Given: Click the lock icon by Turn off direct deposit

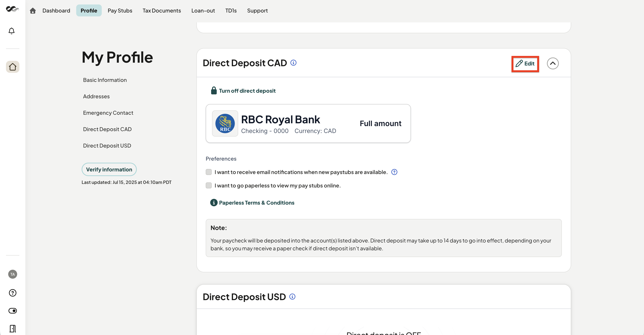Looking at the screenshot, I should click(214, 91).
